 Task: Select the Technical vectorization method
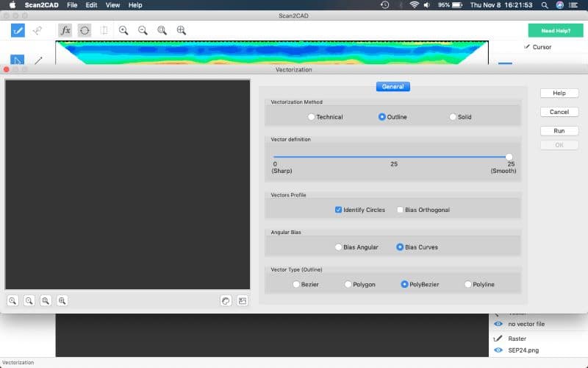312,117
